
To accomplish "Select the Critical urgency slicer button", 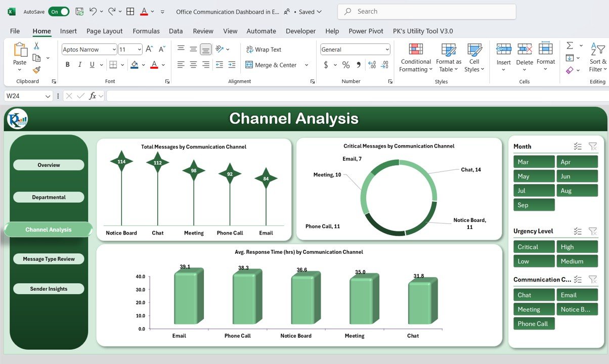I will 534,247.
